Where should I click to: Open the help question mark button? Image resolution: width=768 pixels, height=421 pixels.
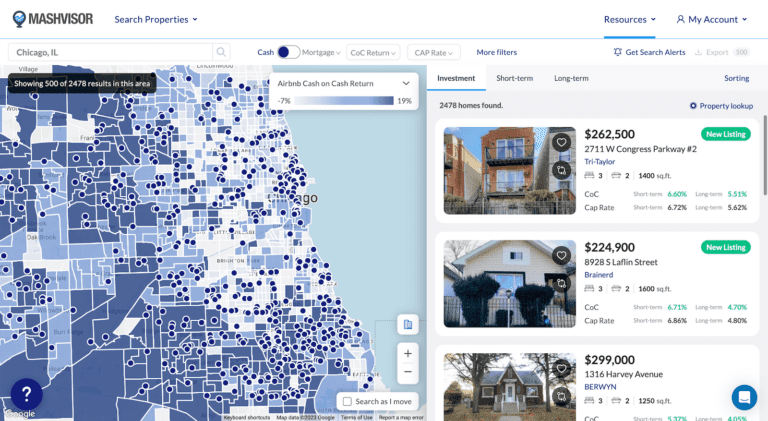click(x=26, y=394)
